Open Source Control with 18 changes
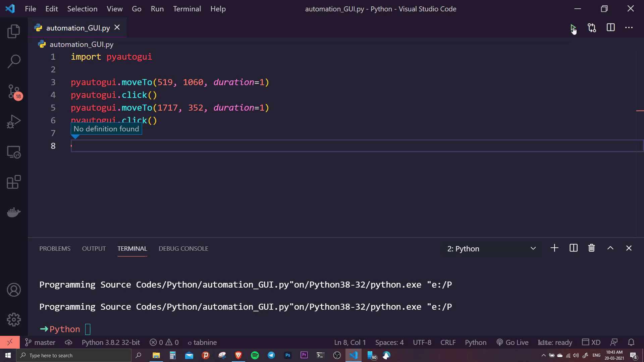Image resolution: width=644 pixels, height=362 pixels. (14, 92)
